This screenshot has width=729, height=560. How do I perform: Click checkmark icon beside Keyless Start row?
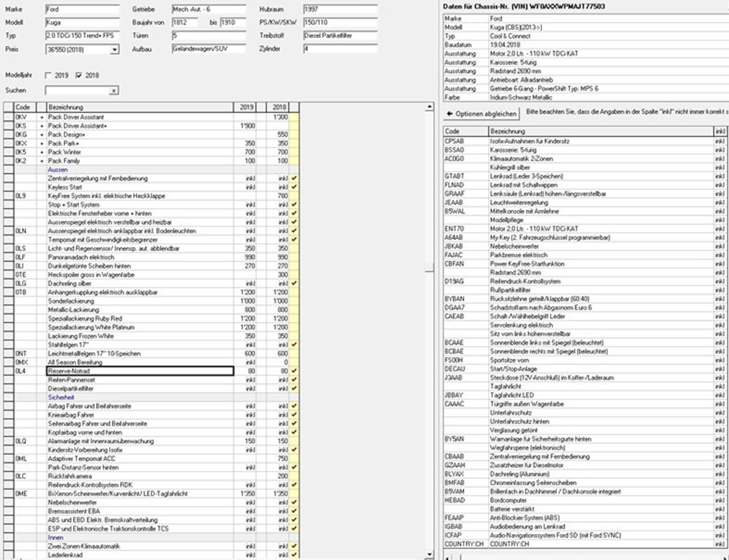pyautogui.click(x=294, y=187)
